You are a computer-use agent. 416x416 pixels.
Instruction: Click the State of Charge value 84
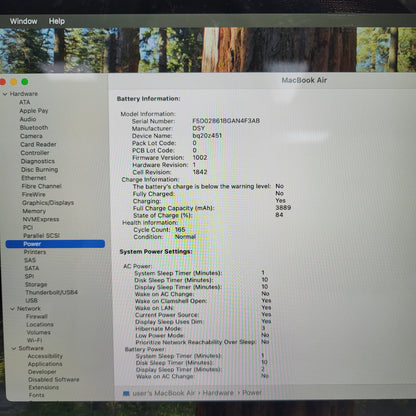click(279, 215)
